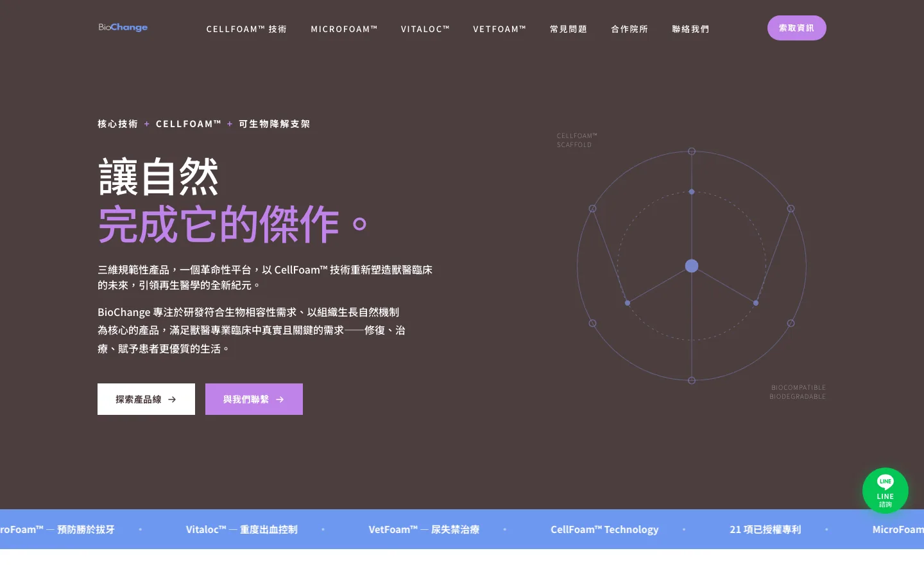The width and height of the screenshot is (924, 578).
Task: Open the CELLFOAM™ 技術 menu item
Action: (246, 29)
